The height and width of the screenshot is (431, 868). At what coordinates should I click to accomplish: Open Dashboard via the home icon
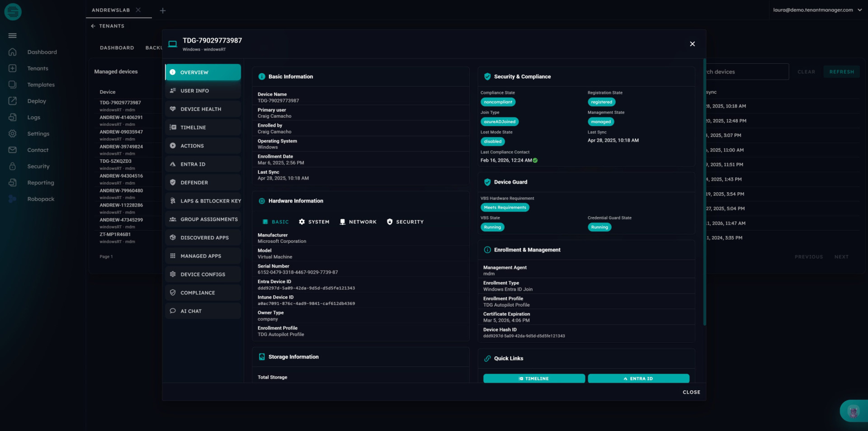pyautogui.click(x=13, y=52)
